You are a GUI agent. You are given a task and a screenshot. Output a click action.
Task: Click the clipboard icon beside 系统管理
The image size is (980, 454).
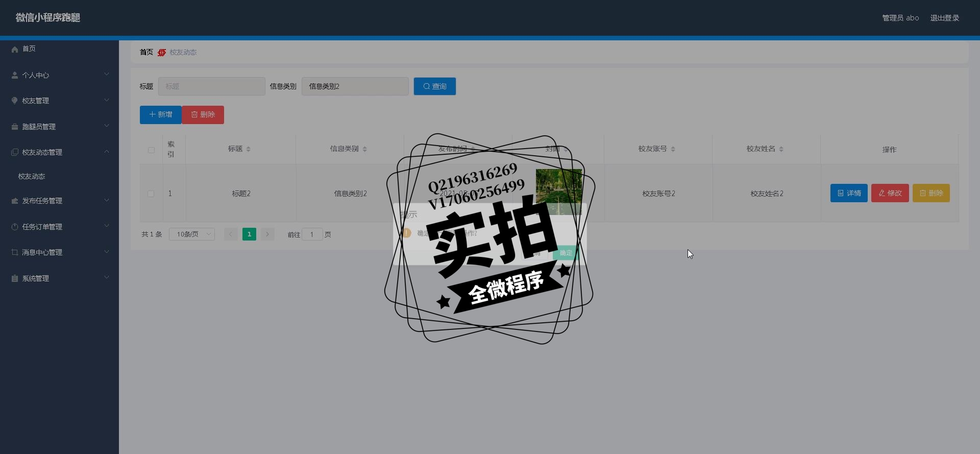tap(15, 278)
